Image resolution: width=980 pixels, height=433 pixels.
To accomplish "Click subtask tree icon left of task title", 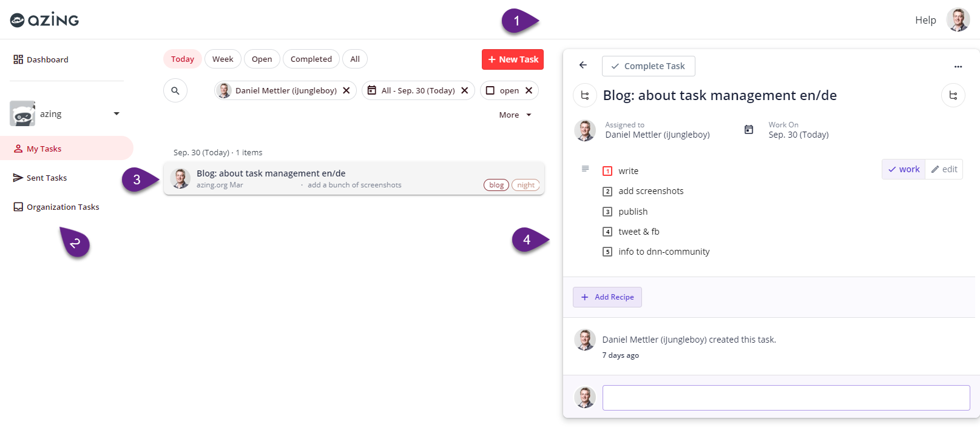I will coord(585,95).
